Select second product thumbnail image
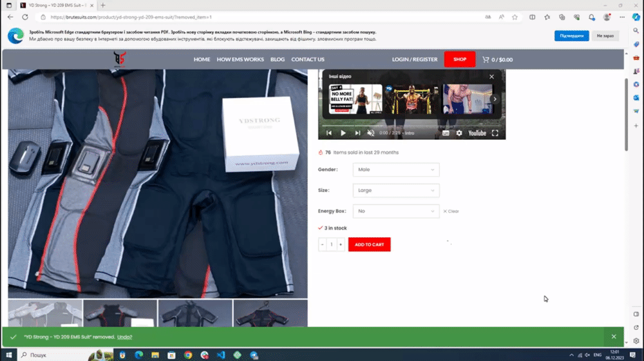 [x=120, y=313]
